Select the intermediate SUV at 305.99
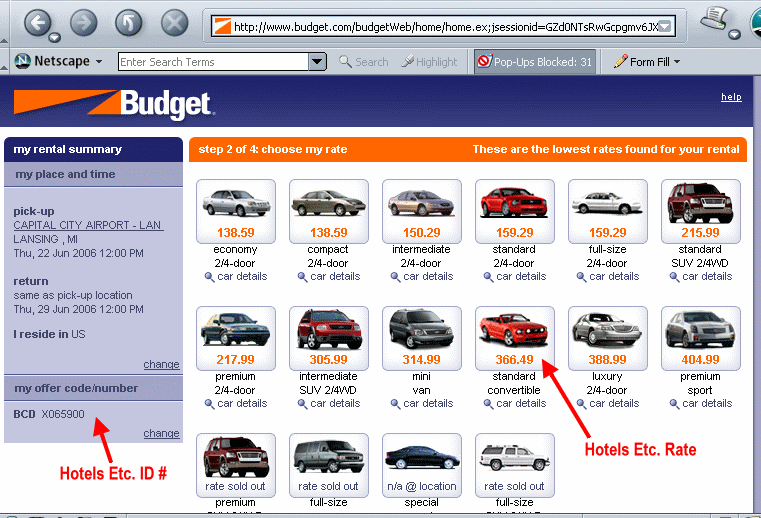Screen dimensions: 761x518 [x=329, y=338]
